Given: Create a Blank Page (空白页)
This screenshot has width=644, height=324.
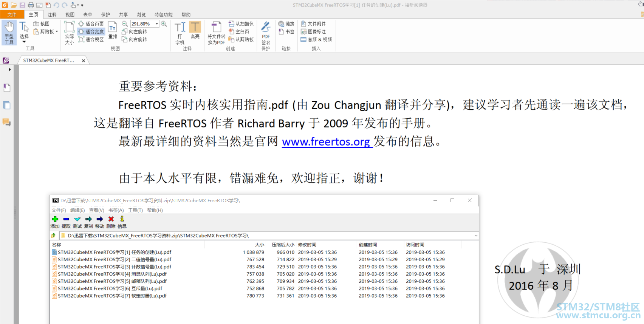Looking at the screenshot, I should pos(239,32).
